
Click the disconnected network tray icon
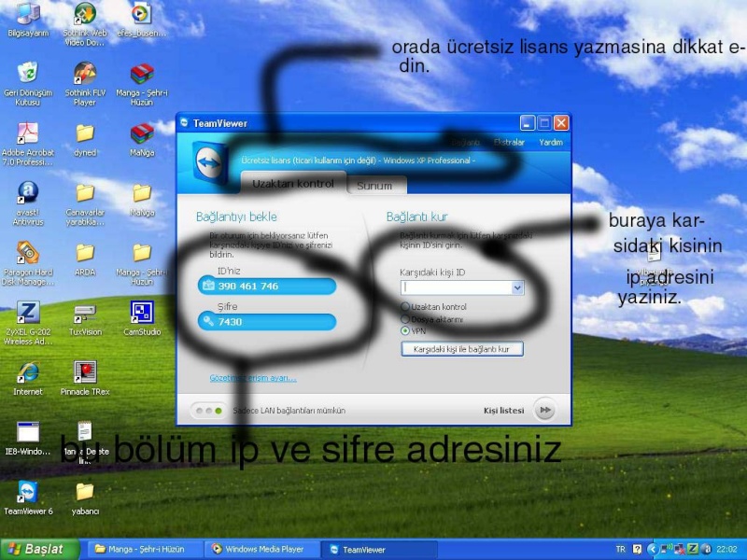tap(680, 549)
